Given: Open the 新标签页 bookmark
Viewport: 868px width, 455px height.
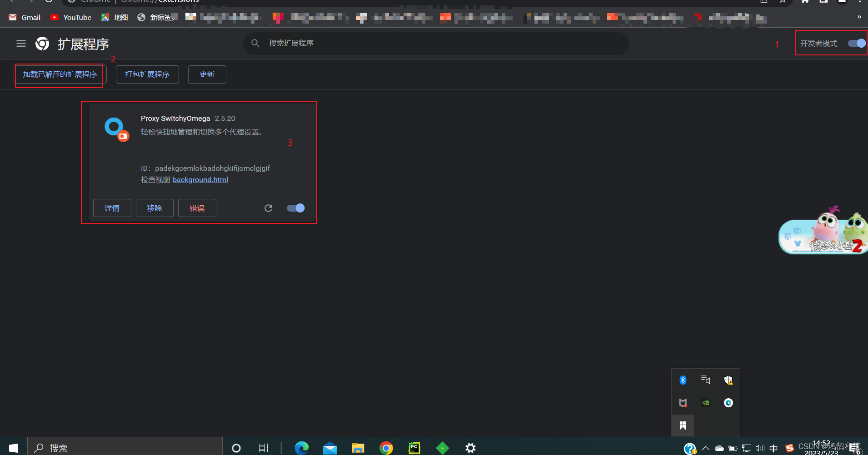Looking at the screenshot, I should tap(157, 17).
